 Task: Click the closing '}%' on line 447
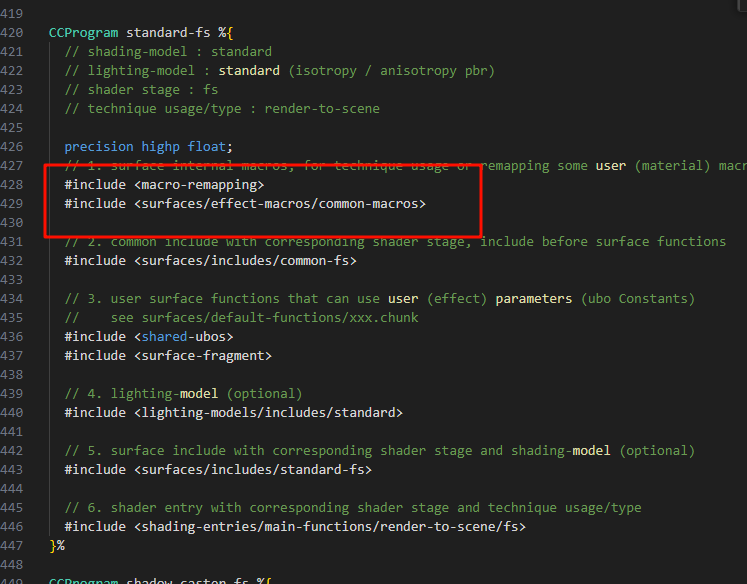click(x=57, y=545)
